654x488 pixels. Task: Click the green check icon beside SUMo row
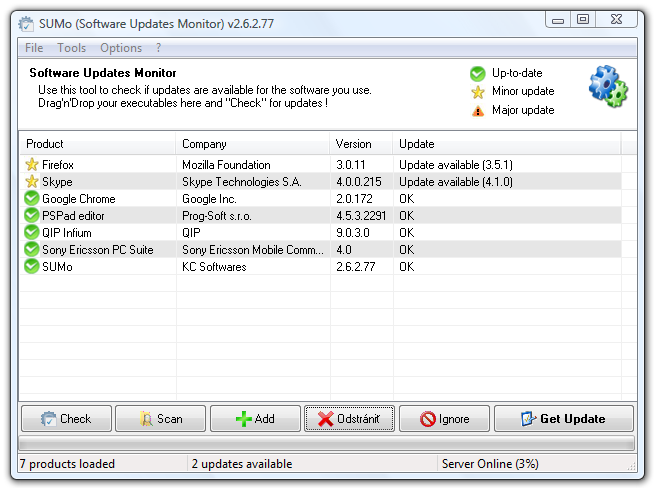32,266
